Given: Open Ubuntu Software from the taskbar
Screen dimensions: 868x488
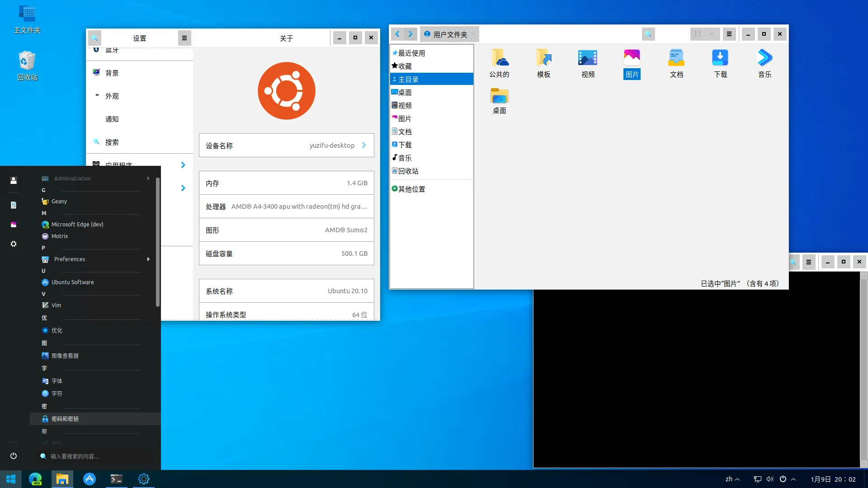Looking at the screenshot, I should (x=90, y=479).
